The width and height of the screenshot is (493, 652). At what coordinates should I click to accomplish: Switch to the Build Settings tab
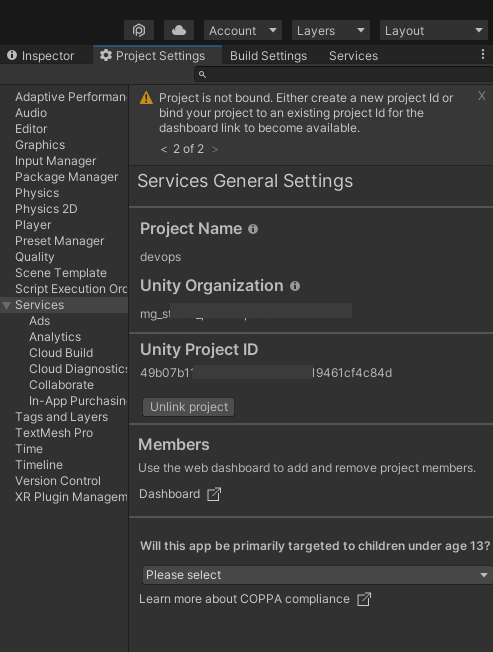(x=268, y=55)
